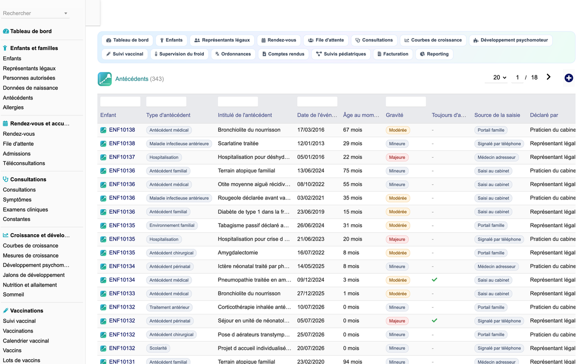Open row icon for Séjour en unité de néonatologie
The height and width of the screenshot is (364, 588).
tap(103, 321)
